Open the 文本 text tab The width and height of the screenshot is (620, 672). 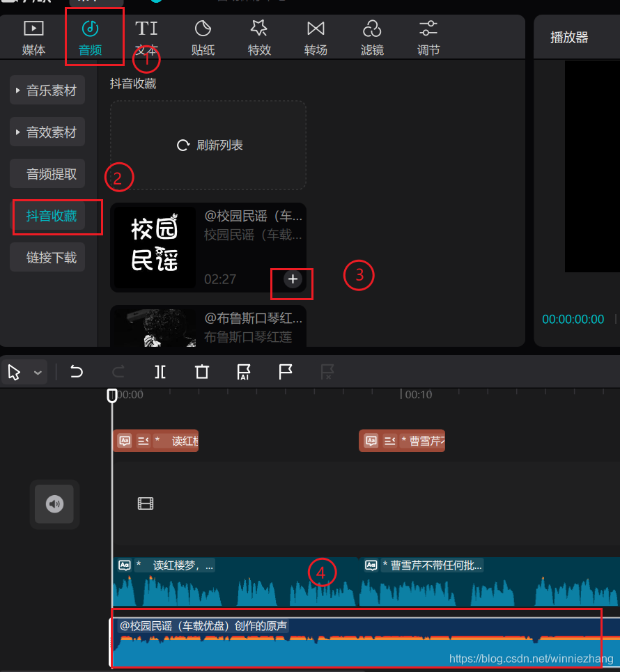click(x=146, y=38)
